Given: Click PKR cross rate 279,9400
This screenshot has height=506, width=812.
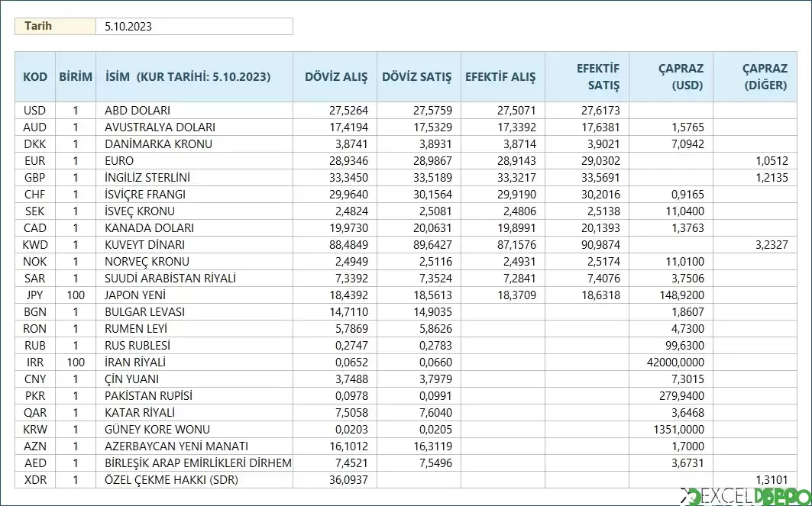Looking at the screenshot, I should pyautogui.click(x=671, y=396).
